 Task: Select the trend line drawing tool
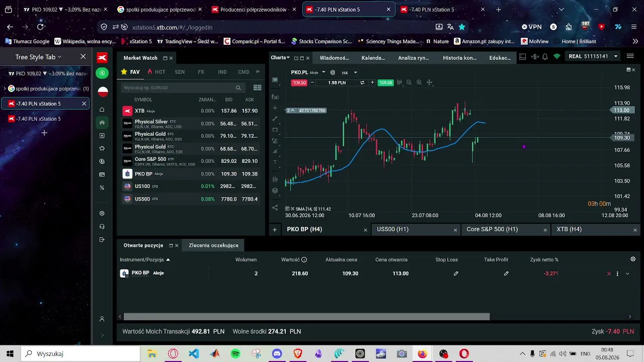point(275,119)
